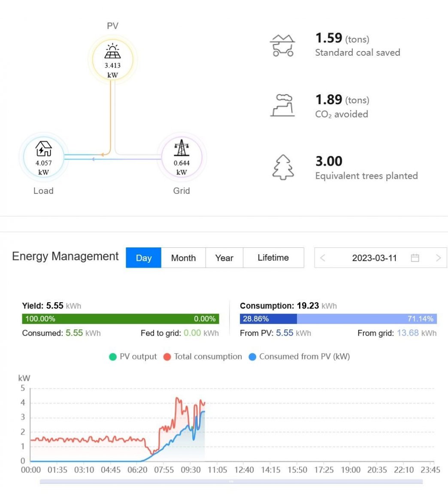Viewport: 448px width, 494px height.
Task: Click the green yield progress bar
Action: coord(120,319)
